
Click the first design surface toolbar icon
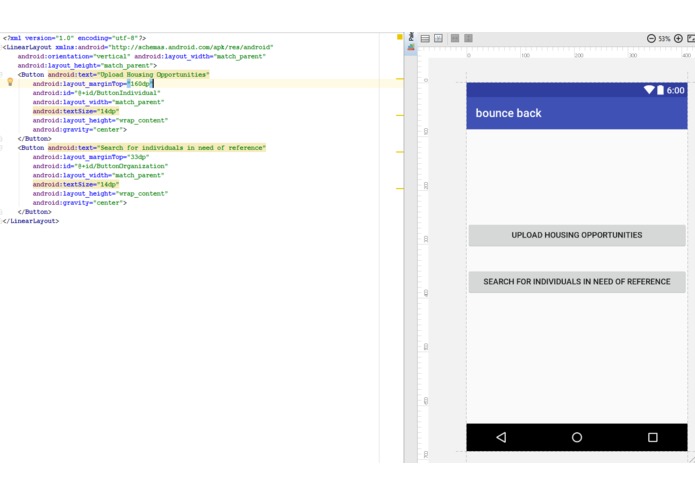point(425,39)
